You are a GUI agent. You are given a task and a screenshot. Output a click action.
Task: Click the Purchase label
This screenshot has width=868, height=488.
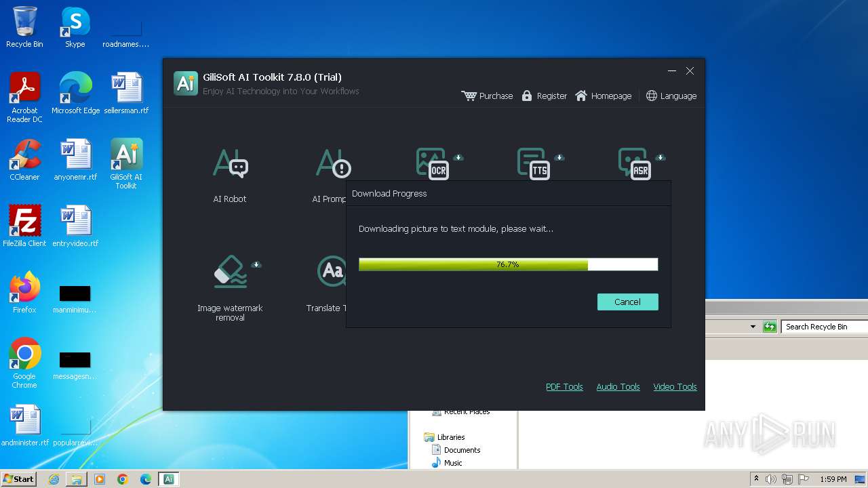[496, 96]
